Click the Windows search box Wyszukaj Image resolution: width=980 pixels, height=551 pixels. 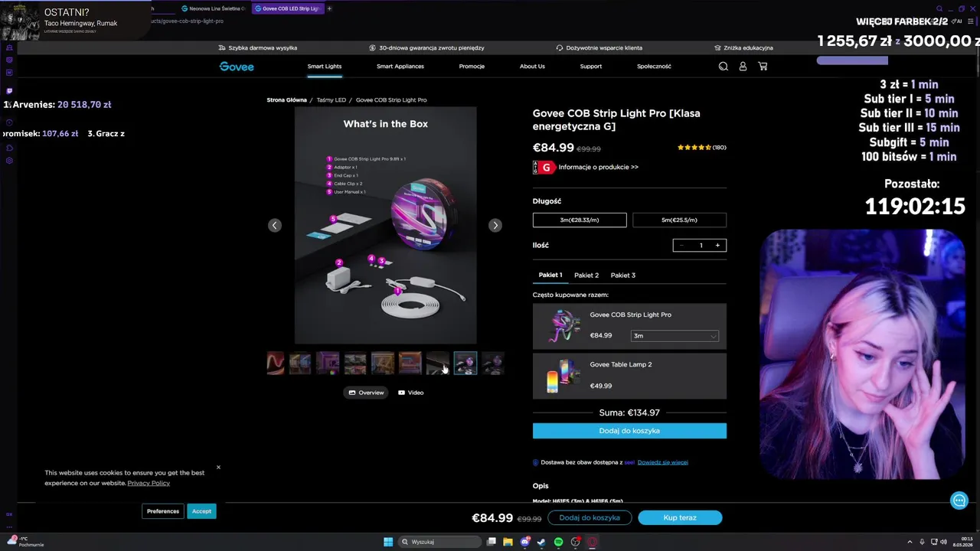coord(439,542)
